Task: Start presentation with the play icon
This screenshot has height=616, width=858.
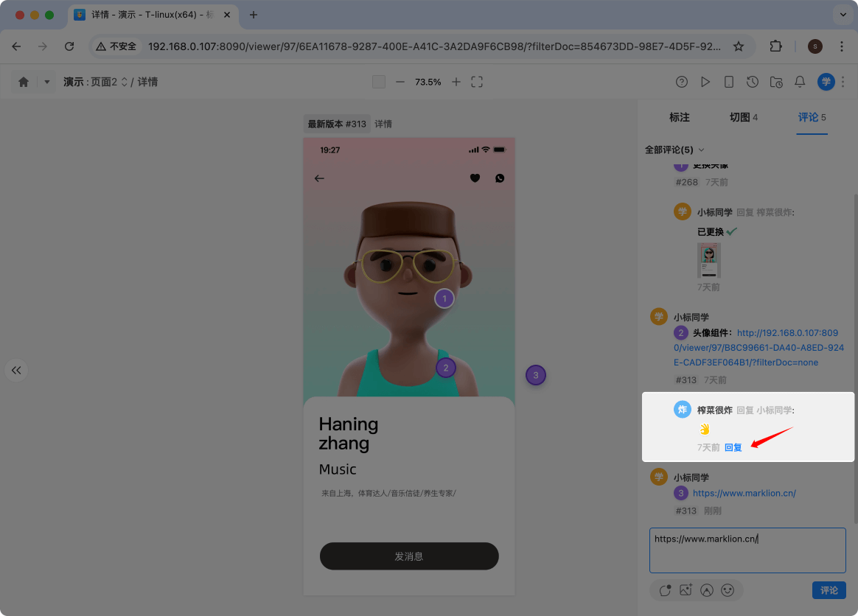Action: tap(705, 82)
